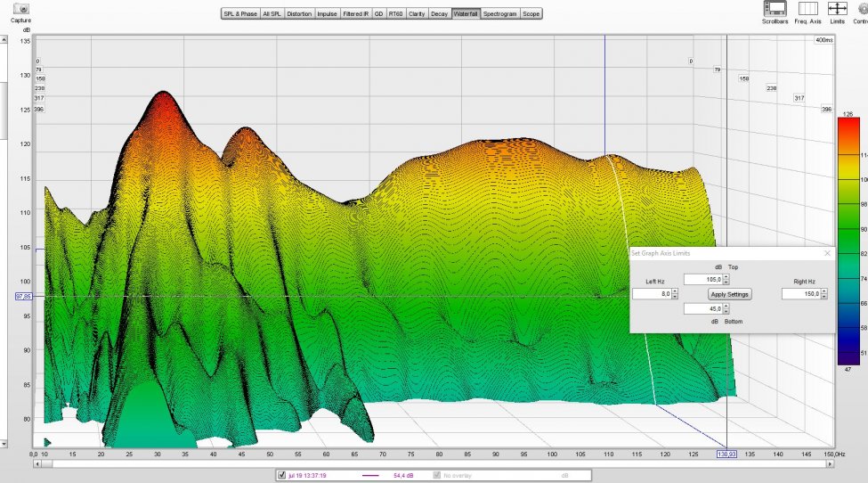Click the Freq. Axis icon

(807, 8)
